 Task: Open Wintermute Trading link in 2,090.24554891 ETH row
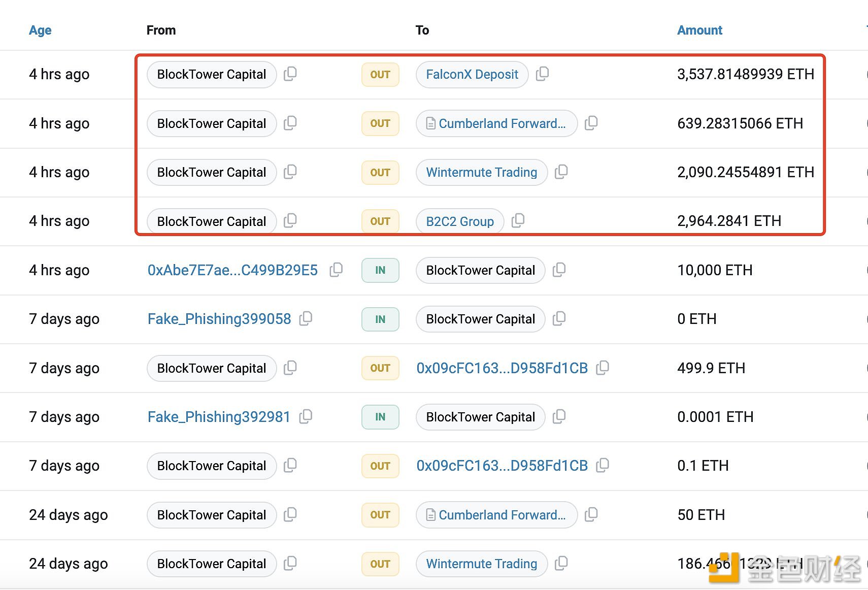482,172
